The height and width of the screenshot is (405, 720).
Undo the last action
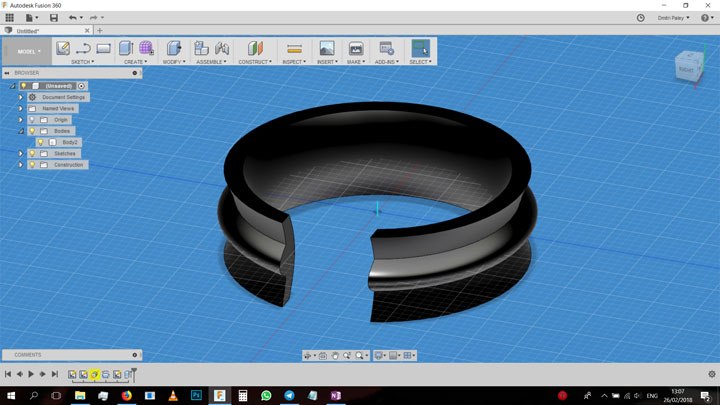[x=73, y=17]
